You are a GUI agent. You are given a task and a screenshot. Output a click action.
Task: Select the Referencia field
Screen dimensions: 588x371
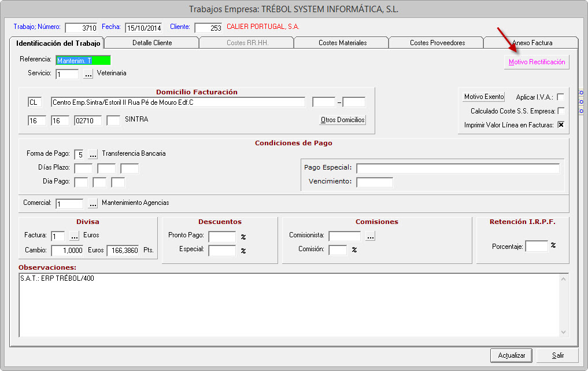coord(83,60)
